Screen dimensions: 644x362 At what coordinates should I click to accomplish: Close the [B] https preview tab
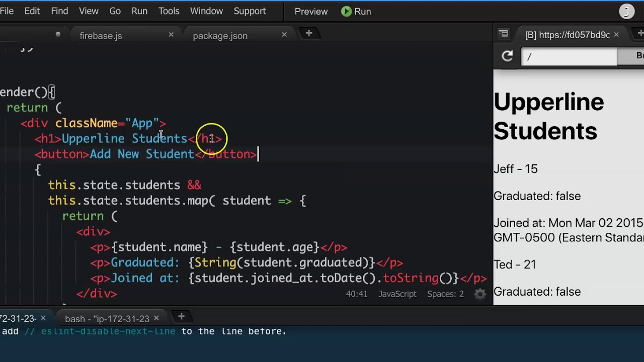point(616,35)
